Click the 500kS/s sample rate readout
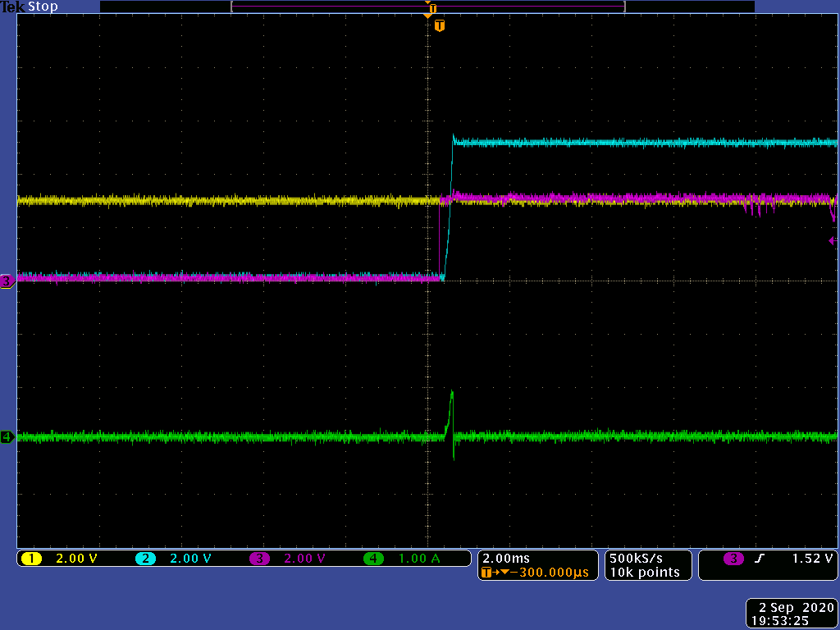 point(636,559)
